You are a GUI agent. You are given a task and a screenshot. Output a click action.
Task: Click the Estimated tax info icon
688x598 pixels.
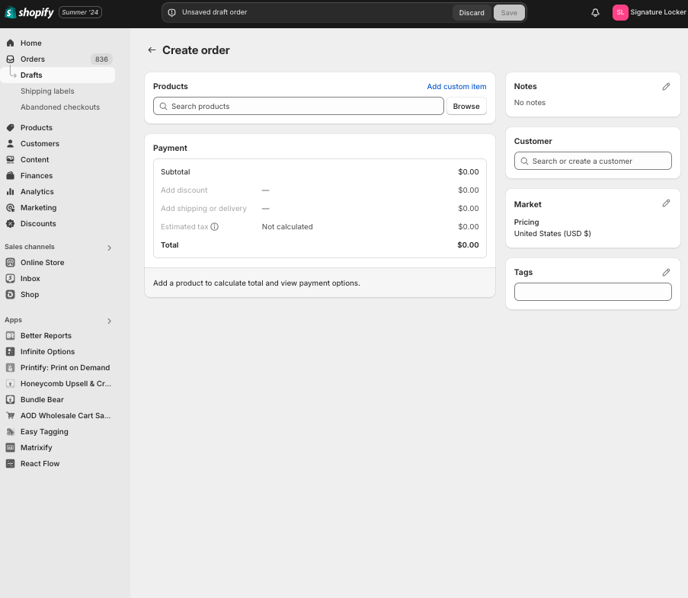(x=214, y=227)
